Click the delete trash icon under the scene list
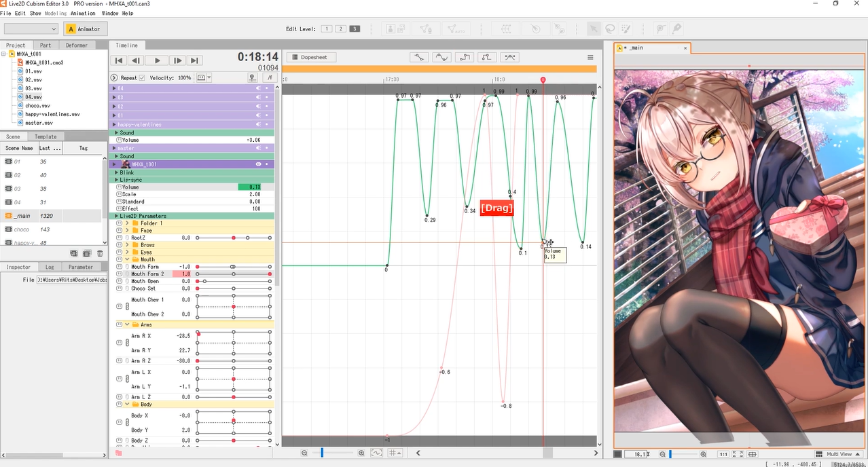The height and width of the screenshot is (467, 868). click(x=99, y=253)
